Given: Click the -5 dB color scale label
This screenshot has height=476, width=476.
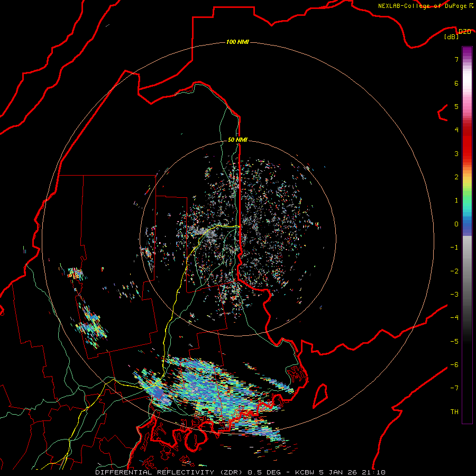Looking at the screenshot, I should coord(454,342).
